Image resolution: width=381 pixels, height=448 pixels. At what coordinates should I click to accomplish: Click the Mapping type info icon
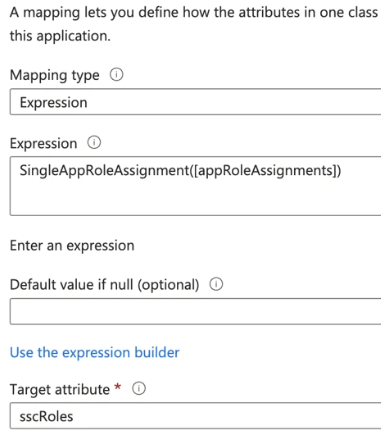pos(116,75)
